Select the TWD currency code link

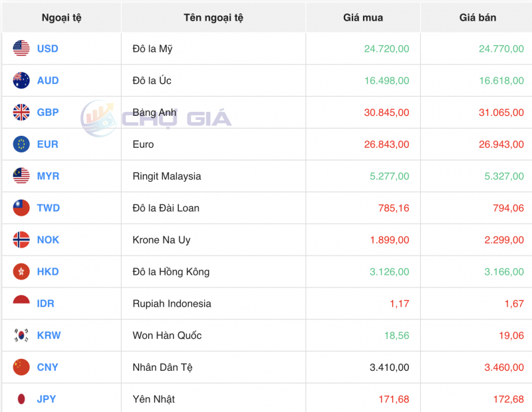coord(47,208)
